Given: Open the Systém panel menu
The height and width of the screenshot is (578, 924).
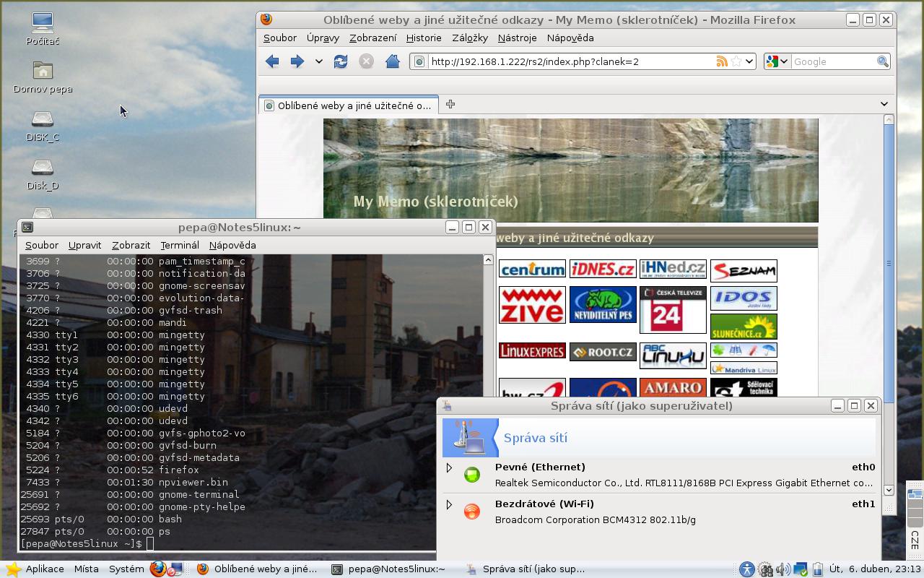Looking at the screenshot, I should click(x=126, y=569).
